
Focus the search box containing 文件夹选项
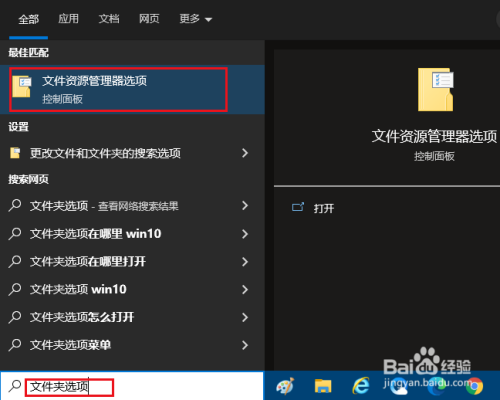[x=132, y=386]
